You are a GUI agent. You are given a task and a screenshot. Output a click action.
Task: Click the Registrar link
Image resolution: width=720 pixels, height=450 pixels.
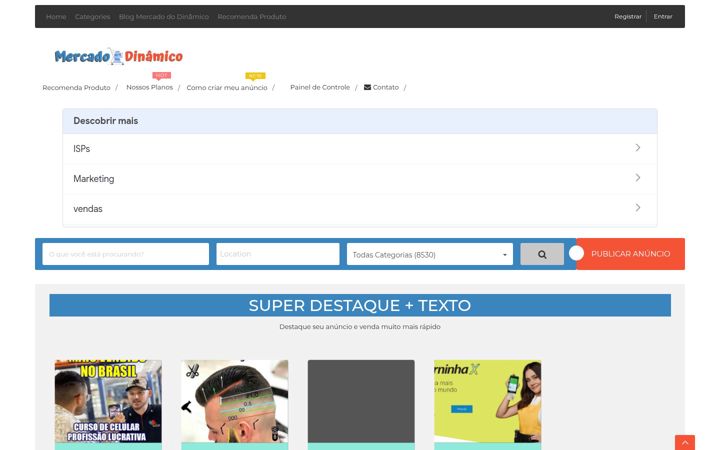(628, 17)
